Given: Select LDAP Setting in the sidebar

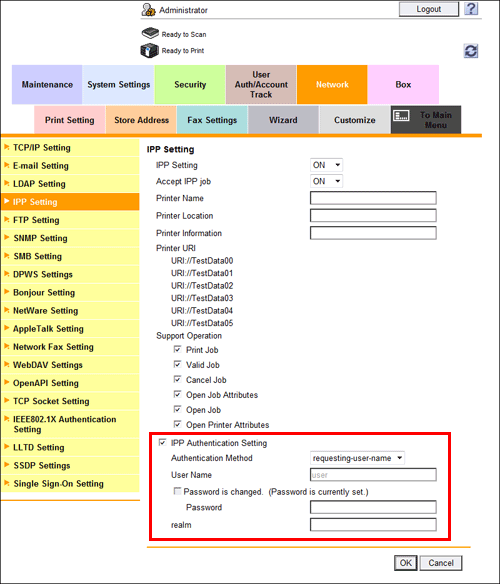Looking at the screenshot, I should click(x=70, y=184).
